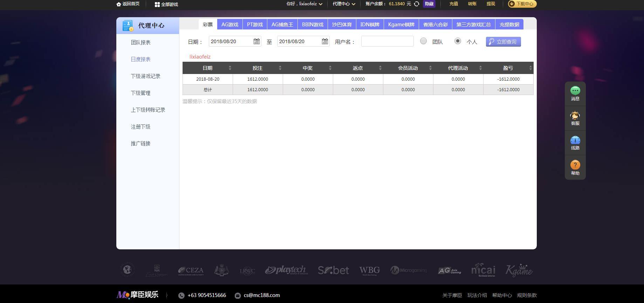Viewport: 644px width, 303px height.
Task: Click the CEZA partner logo
Action: (x=191, y=270)
